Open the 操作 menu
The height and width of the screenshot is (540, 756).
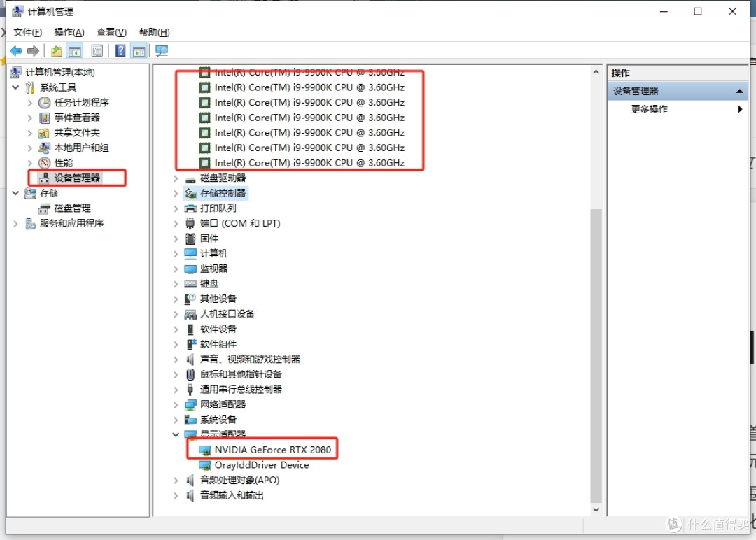pyautogui.click(x=69, y=31)
